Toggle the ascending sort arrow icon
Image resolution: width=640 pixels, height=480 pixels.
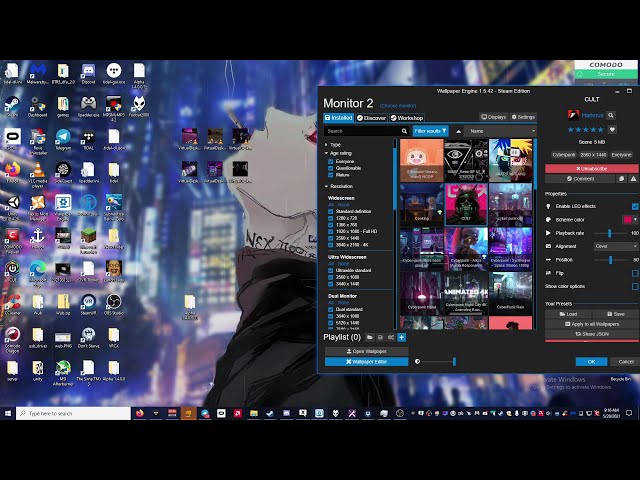click(x=458, y=131)
